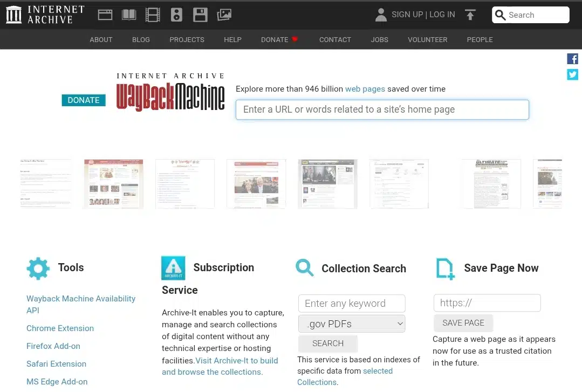Image resolution: width=582 pixels, height=392 pixels.
Task: Open the Firefox Add-on link
Action: click(53, 346)
